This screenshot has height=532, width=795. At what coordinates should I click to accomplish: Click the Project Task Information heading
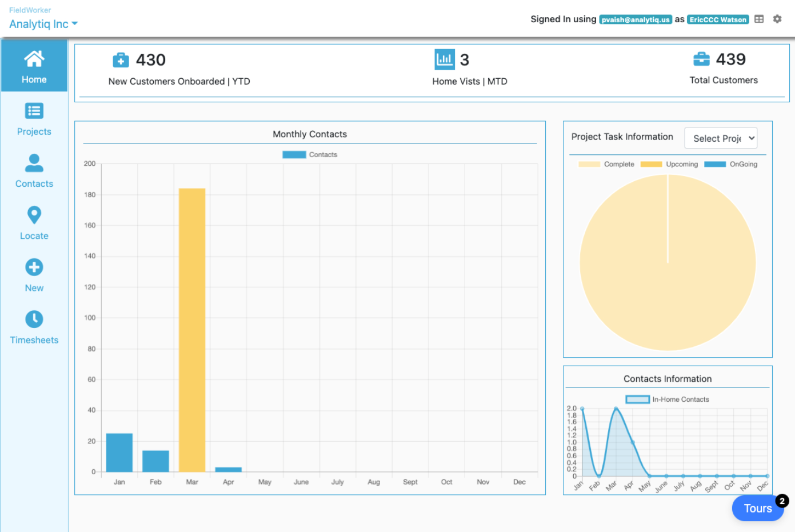(x=622, y=137)
